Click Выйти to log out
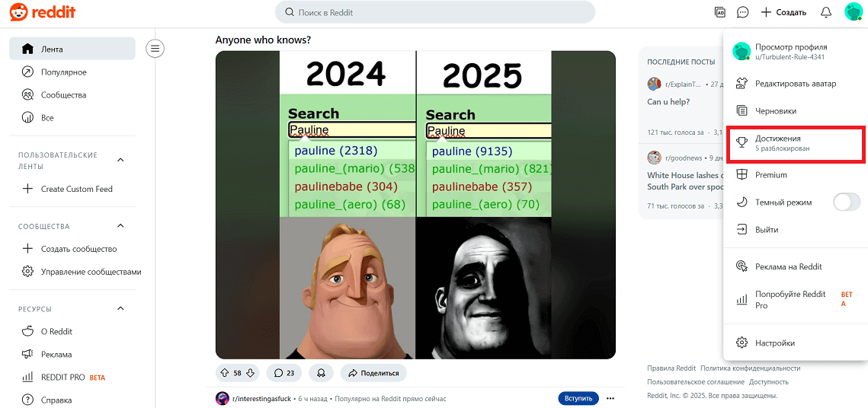Viewport: 868px width, 408px height. coord(795,229)
